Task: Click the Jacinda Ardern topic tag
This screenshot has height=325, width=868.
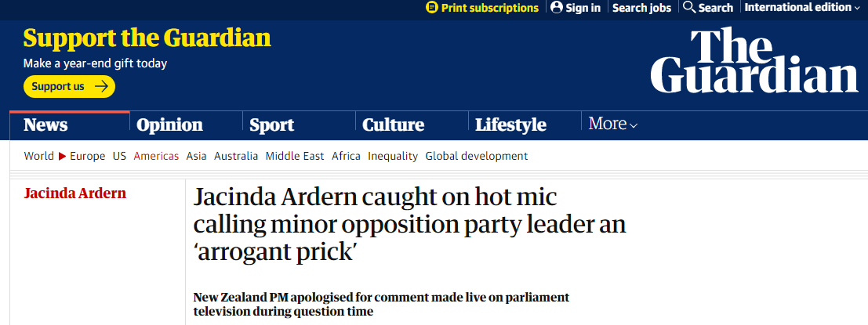Action: [75, 193]
